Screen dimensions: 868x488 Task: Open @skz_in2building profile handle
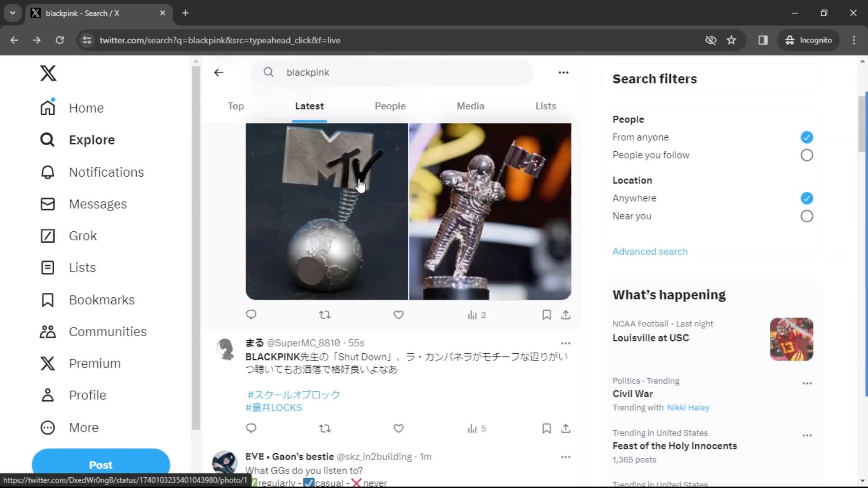[374, 457]
